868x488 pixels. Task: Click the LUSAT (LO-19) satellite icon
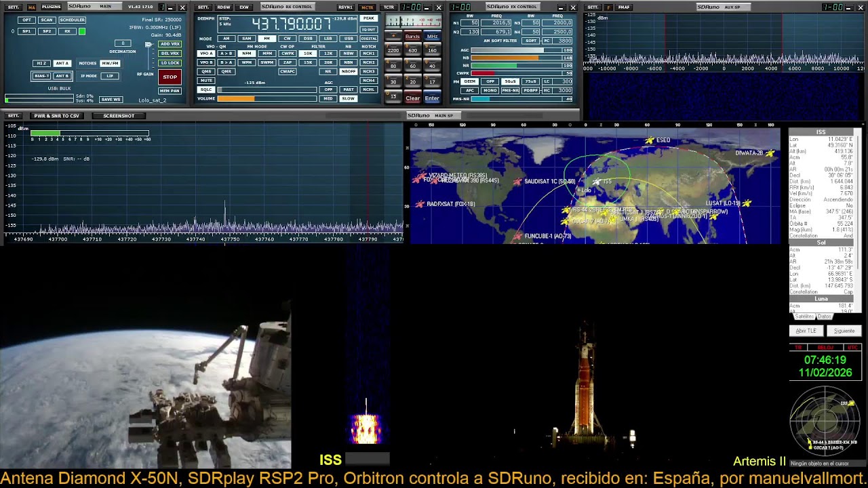747,203
